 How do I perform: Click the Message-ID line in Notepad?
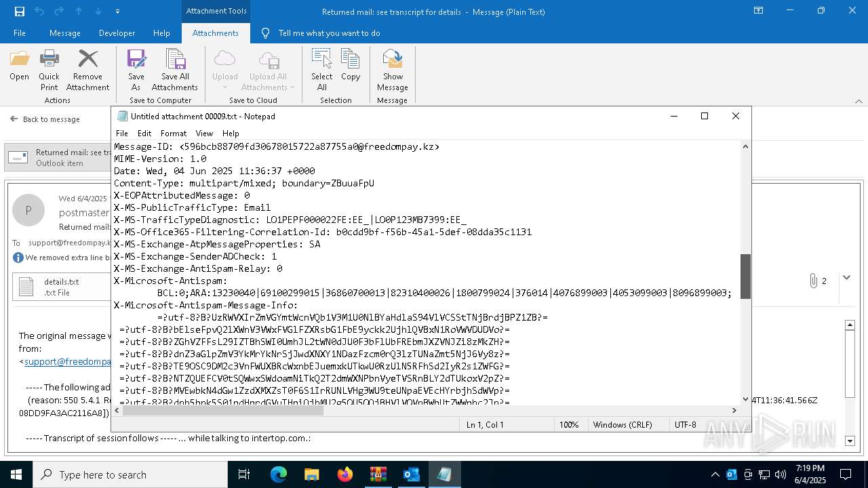[277, 146]
